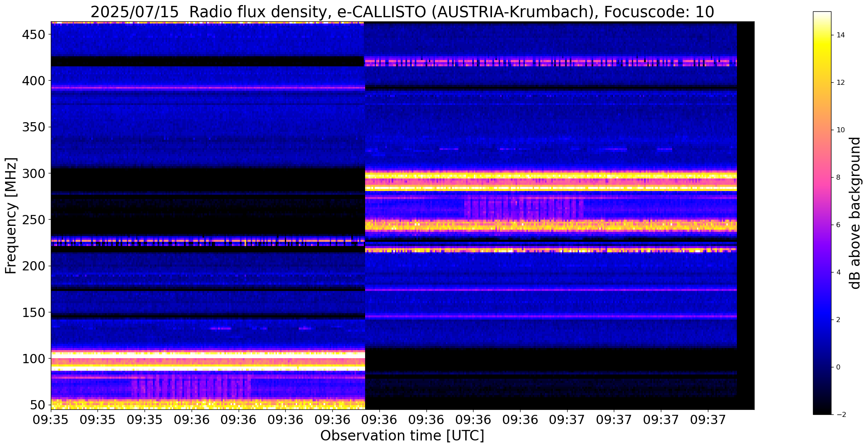Click the 8 colorbar tick label
This screenshot has width=868, height=448.
[839, 178]
